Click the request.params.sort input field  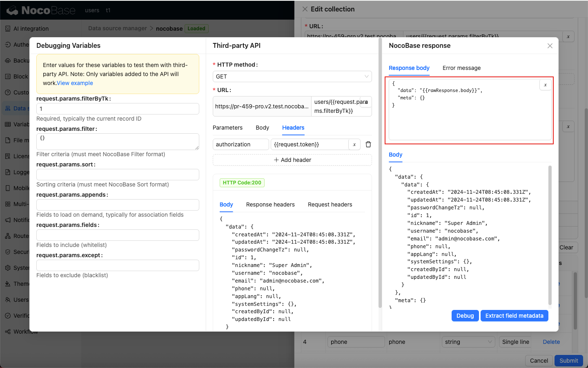(118, 175)
